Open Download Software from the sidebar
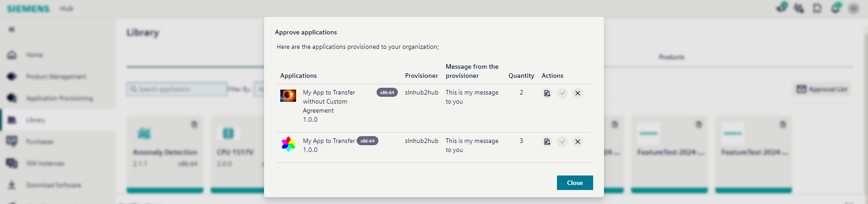Screen dimensions: 868x204 pos(53,185)
